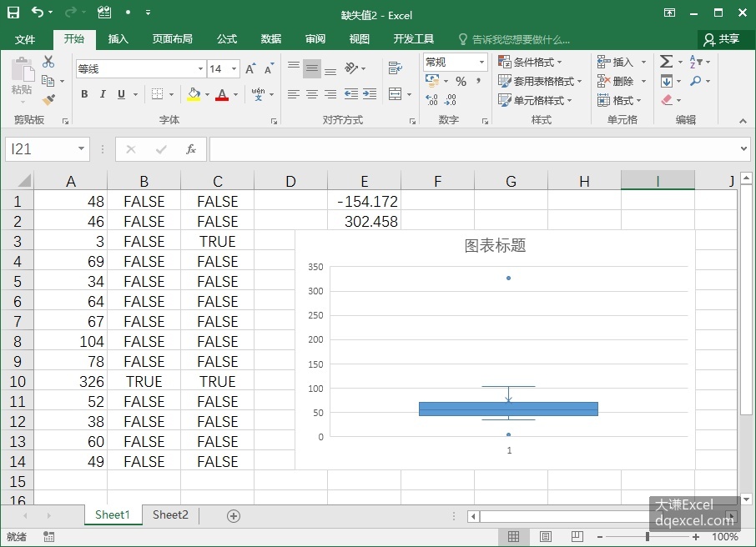
Task: Open number format 常规 dropdown
Action: 481,63
